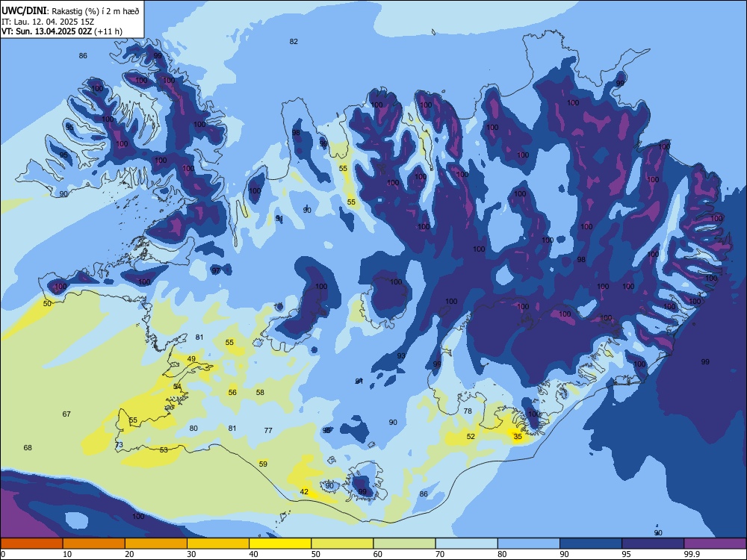The image size is (747, 560).
Task: Click the '73' humidity value on the map
Action: coord(119,445)
